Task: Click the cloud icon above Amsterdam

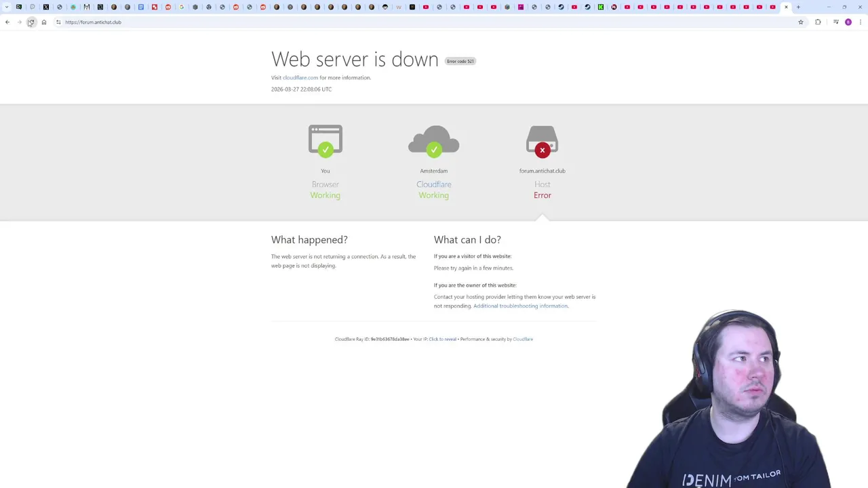Action: [434, 141]
